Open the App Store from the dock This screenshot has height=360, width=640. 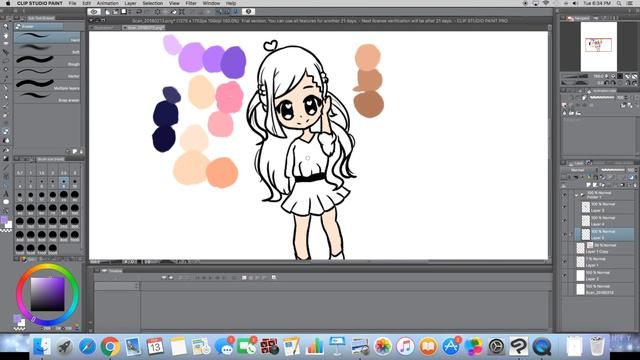451,347
